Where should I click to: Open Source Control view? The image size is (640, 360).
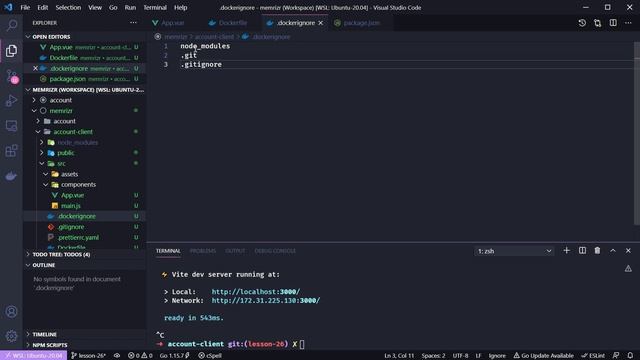[x=11, y=76]
